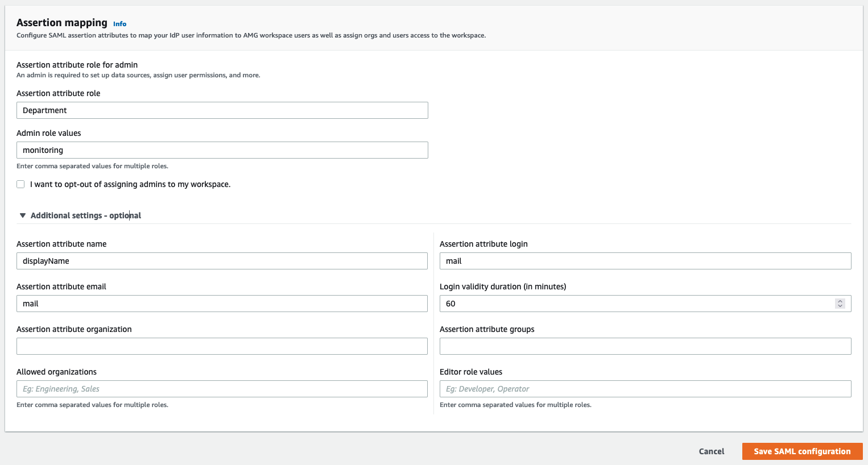Viewport: 868px width, 465px height.
Task: Click the Allowed organizations input field
Action: (222, 389)
